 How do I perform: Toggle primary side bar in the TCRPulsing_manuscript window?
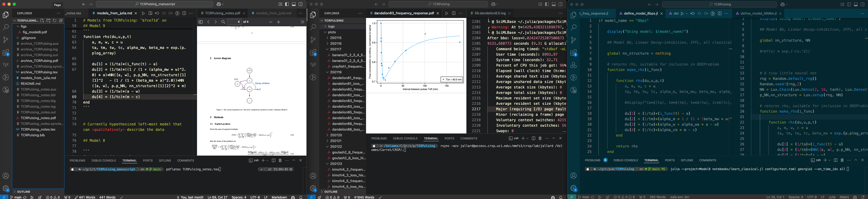287,4
